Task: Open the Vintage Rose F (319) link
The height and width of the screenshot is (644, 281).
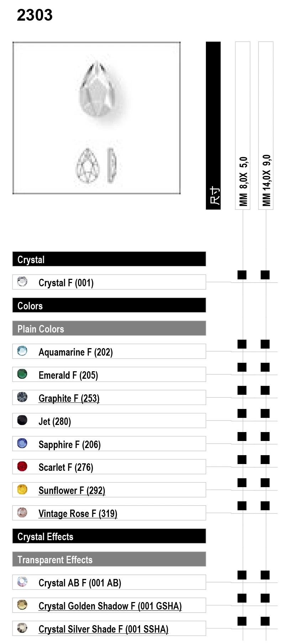Action: click(78, 513)
